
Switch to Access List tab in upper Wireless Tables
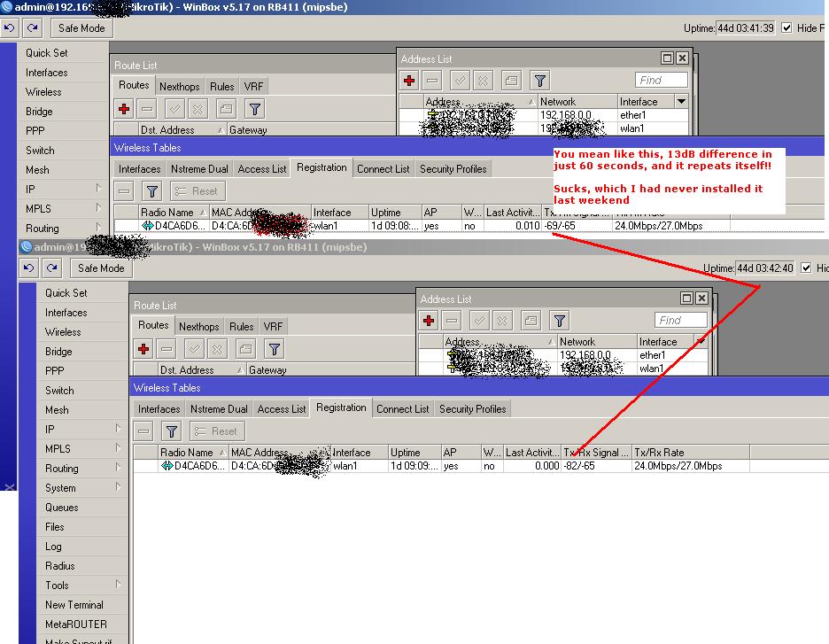(261, 168)
